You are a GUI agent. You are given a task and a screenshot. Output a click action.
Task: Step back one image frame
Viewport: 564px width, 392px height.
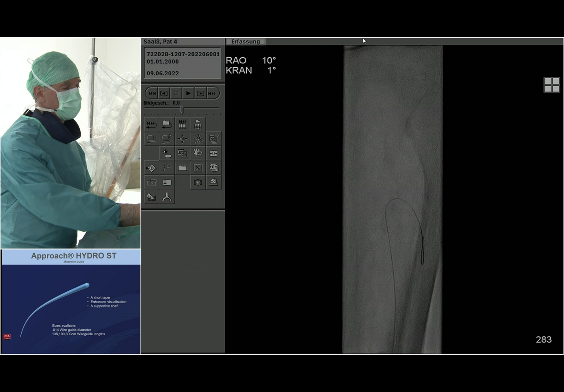tap(164, 93)
